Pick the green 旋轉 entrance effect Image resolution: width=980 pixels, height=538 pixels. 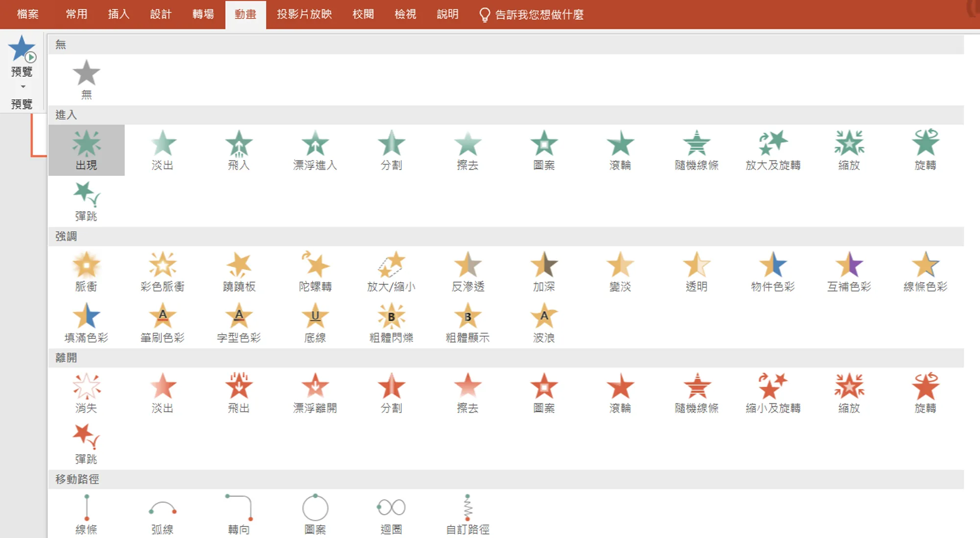[925, 150]
